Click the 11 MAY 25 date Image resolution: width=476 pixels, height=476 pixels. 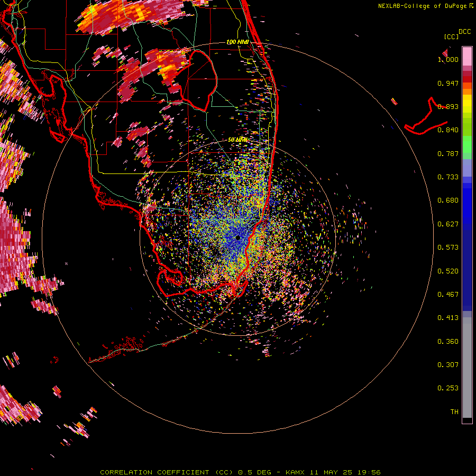pos(331,472)
